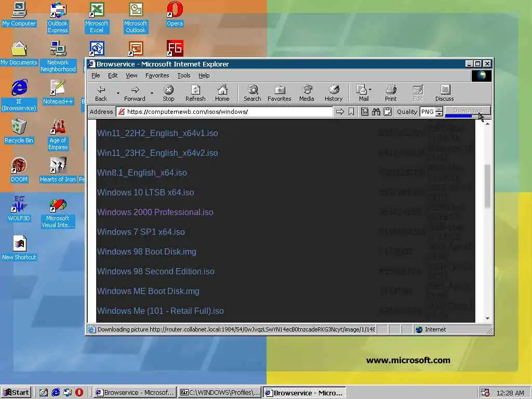Select the Microsoft Visual InterDev shortcut
Screen dimensions: 532x399
click(x=58, y=212)
